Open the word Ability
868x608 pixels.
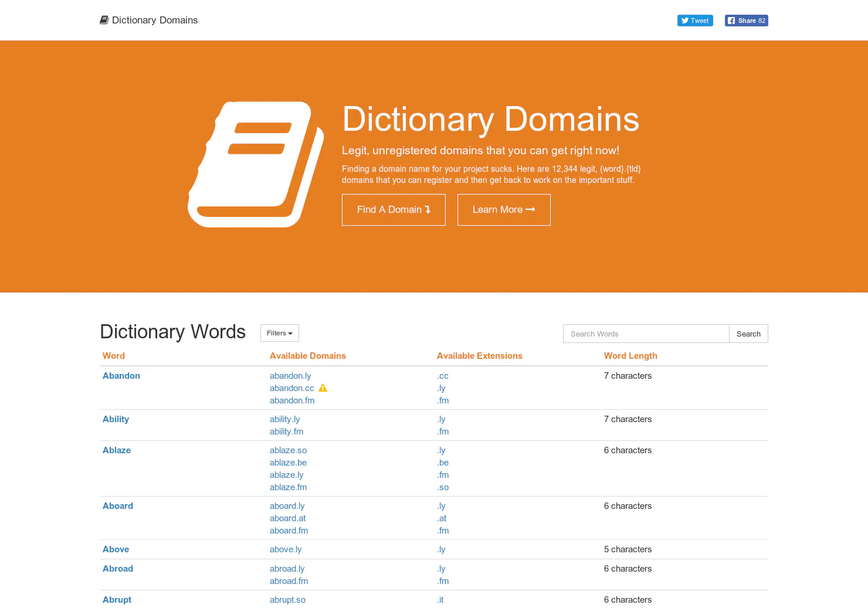click(x=116, y=419)
